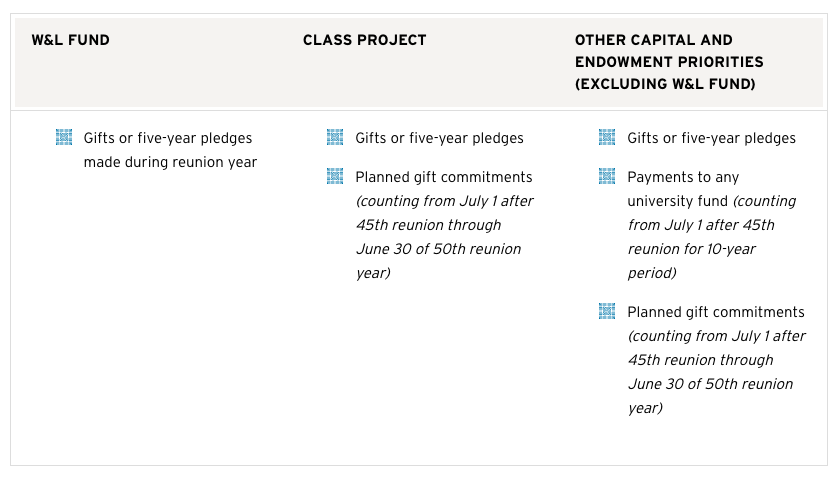Select the OTHER CAPITAL AND ENDOWMENT PRIORITIES header
840x480 pixels.
coord(668,51)
